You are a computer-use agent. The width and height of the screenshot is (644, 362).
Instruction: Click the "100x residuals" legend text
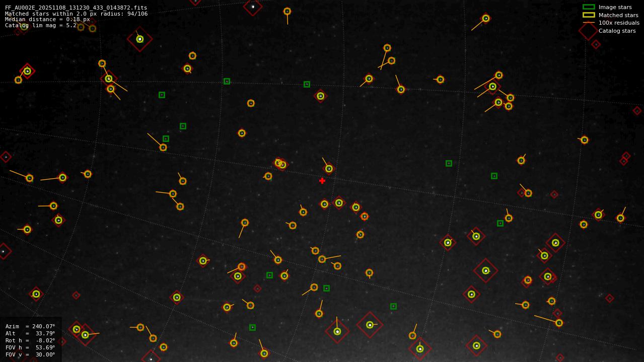(x=619, y=23)
